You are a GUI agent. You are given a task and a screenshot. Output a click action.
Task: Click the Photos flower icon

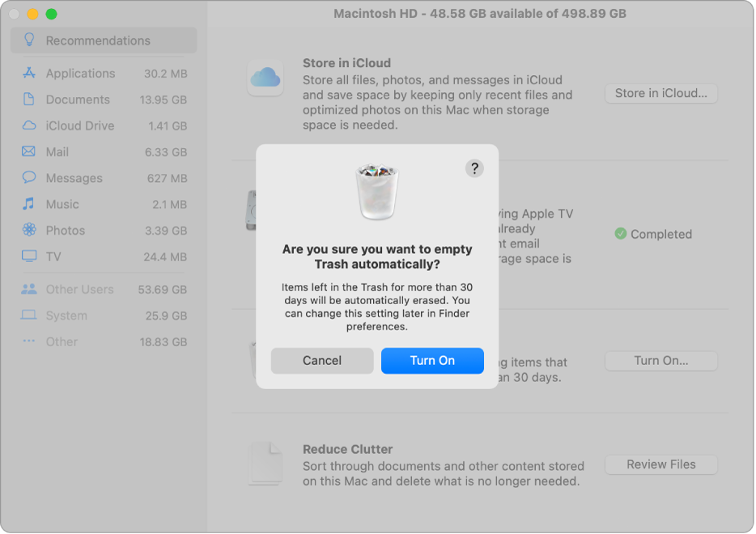coord(29,230)
